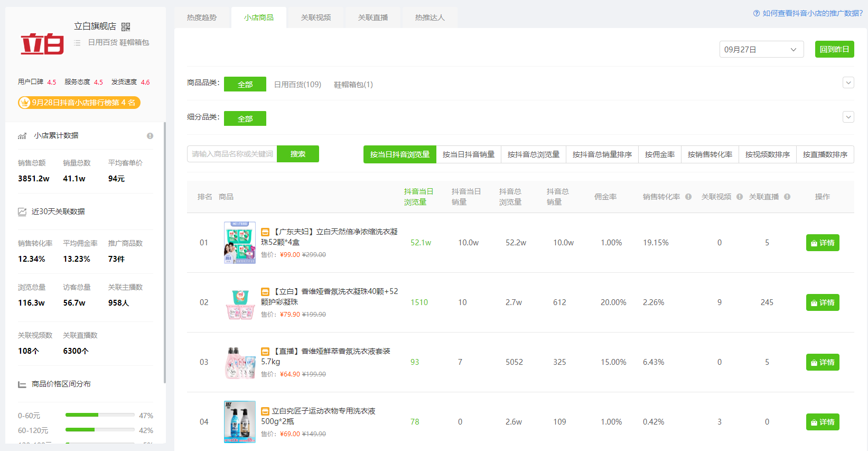
Task: Open the info icon next to 关联直播 header
Action: tap(787, 197)
